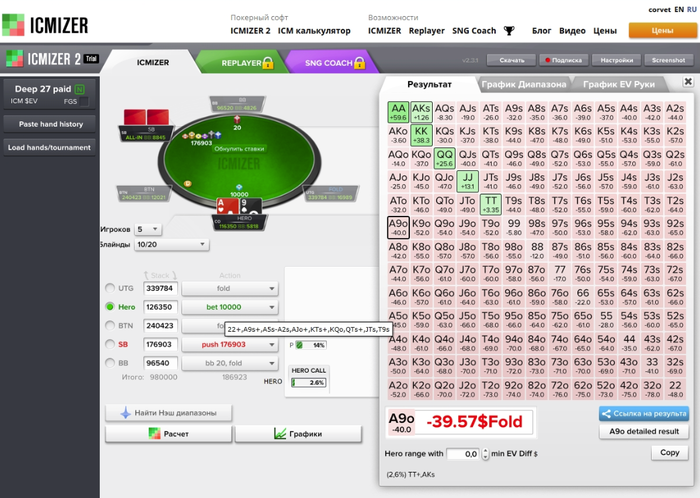Select the SB radio button

pos(110,344)
